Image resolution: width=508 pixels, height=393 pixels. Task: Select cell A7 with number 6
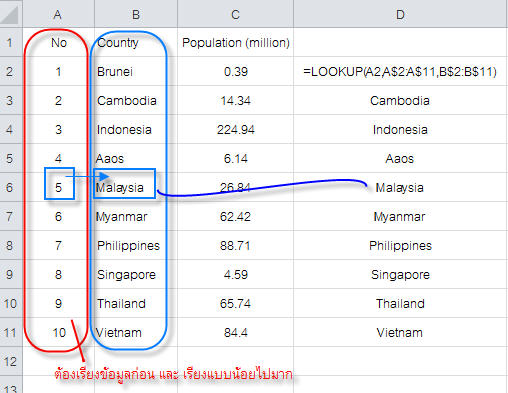point(59,216)
